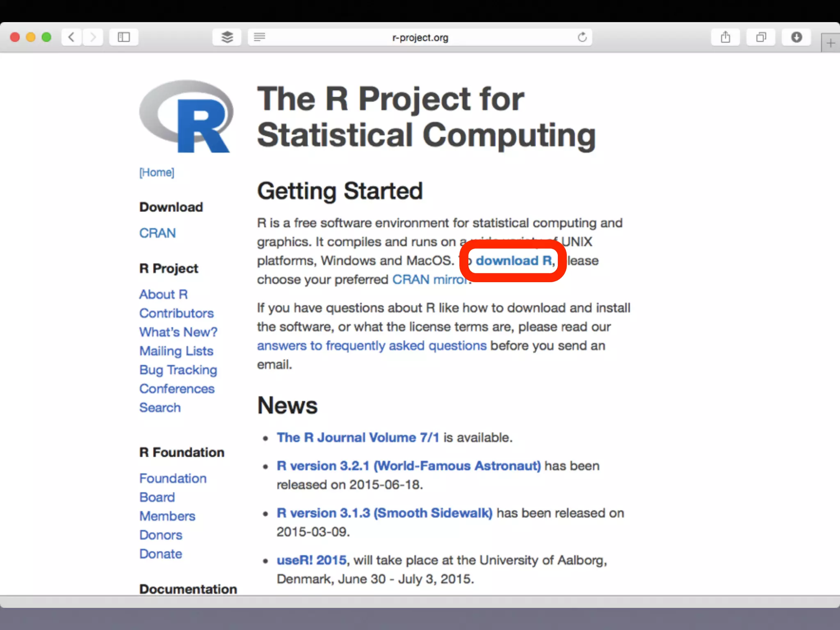Viewport: 840px width, 630px height.
Task: Add a new tab with plus button
Action: [830, 43]
